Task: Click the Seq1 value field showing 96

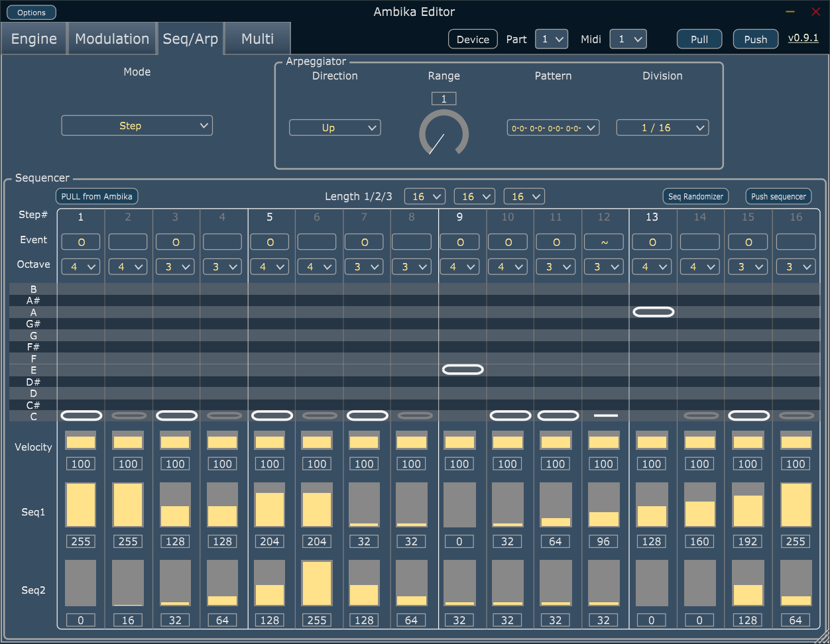Action: pos(603,541)
